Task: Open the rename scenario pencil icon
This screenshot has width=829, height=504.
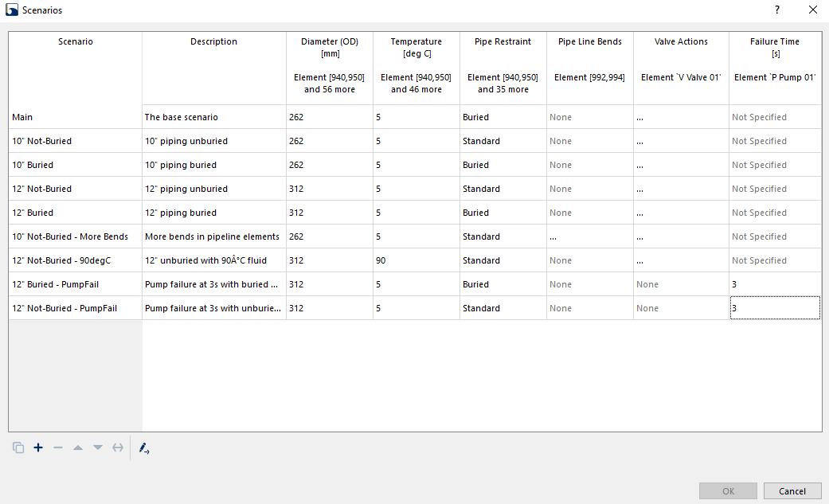Action: coord(144,447)
